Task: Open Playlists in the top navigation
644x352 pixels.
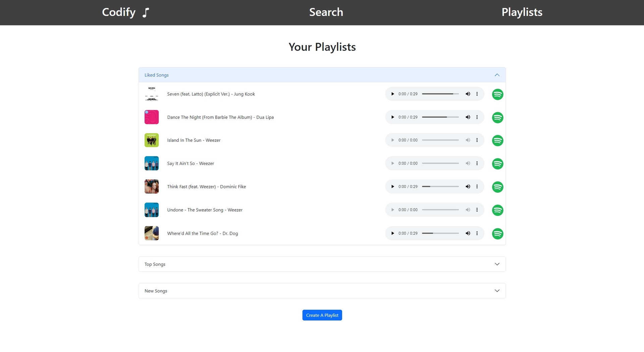Action: [522, 12]
